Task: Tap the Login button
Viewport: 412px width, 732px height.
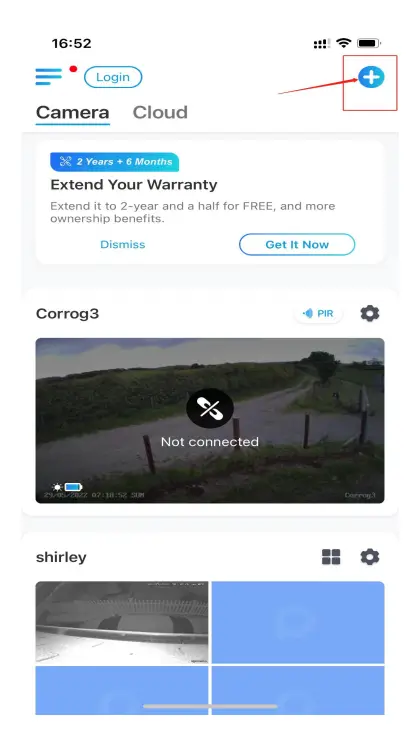Action: [x=113, y=77]
